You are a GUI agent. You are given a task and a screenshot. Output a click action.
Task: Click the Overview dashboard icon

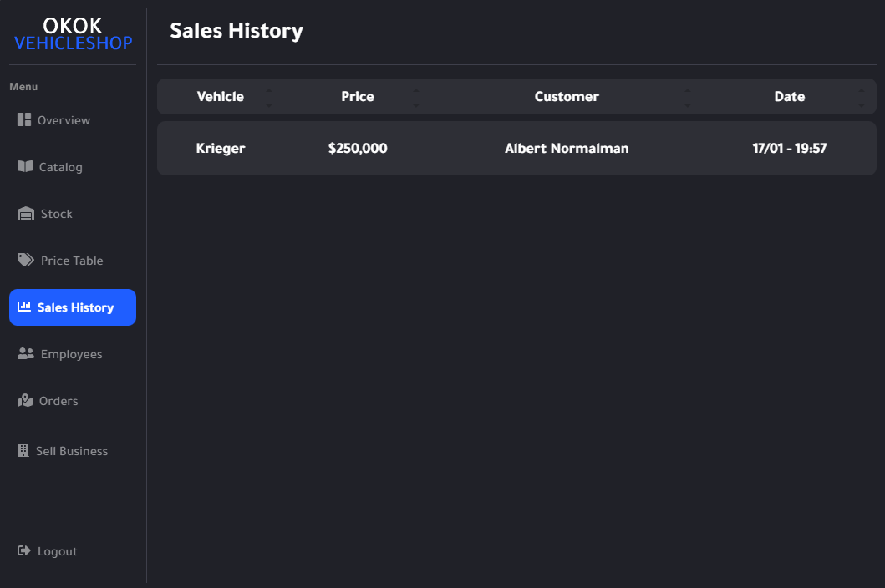coord(24,120)
